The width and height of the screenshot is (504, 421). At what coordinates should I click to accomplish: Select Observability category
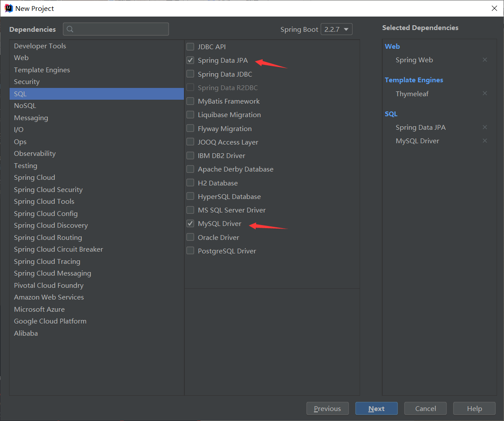(x=97, y=154)
